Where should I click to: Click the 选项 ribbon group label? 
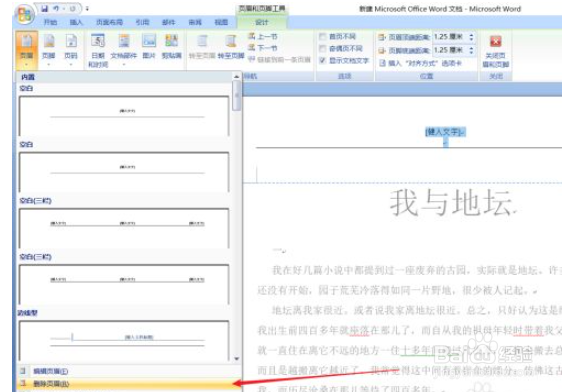tap(344, 76)
